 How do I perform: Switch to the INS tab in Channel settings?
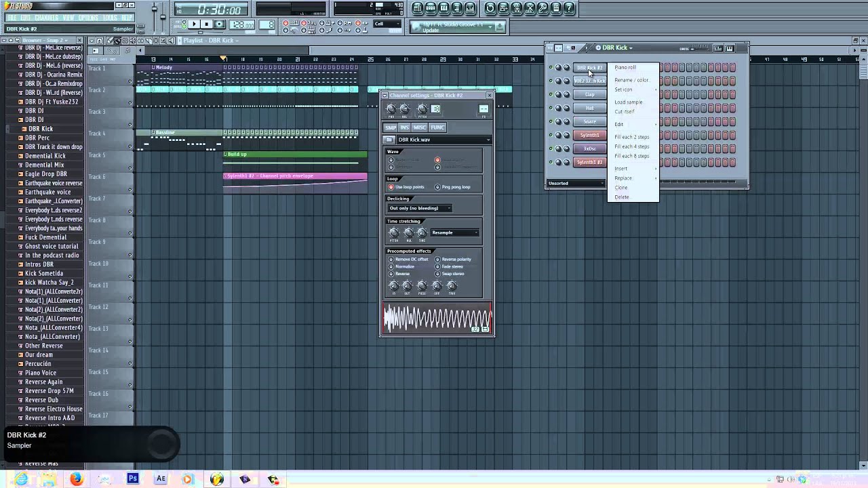coord(405,127)
